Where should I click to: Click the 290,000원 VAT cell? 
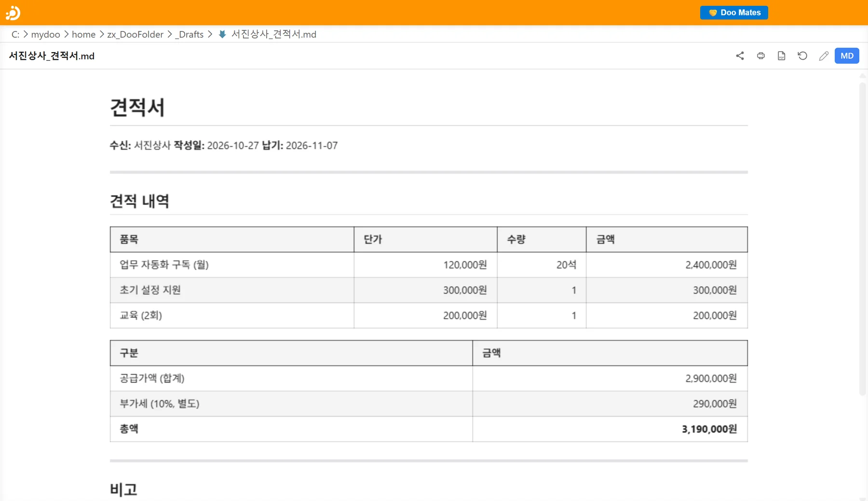pyautogui.click(x=610, y=404)
